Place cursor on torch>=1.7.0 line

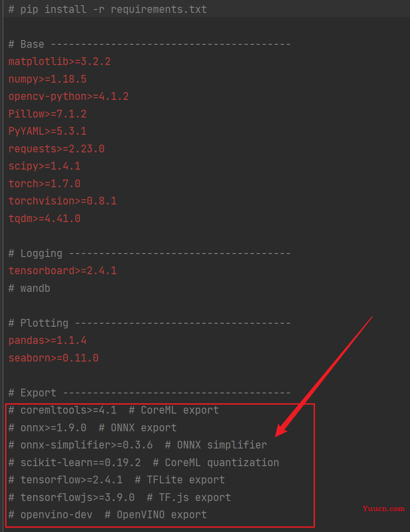click(x=44, y=184)
